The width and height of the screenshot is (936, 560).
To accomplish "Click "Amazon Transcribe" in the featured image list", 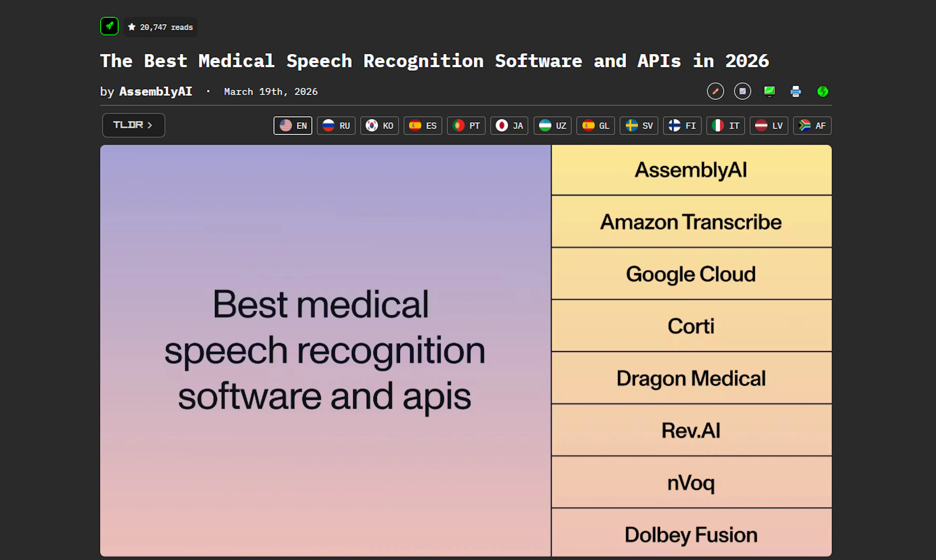I will [691, 222].
